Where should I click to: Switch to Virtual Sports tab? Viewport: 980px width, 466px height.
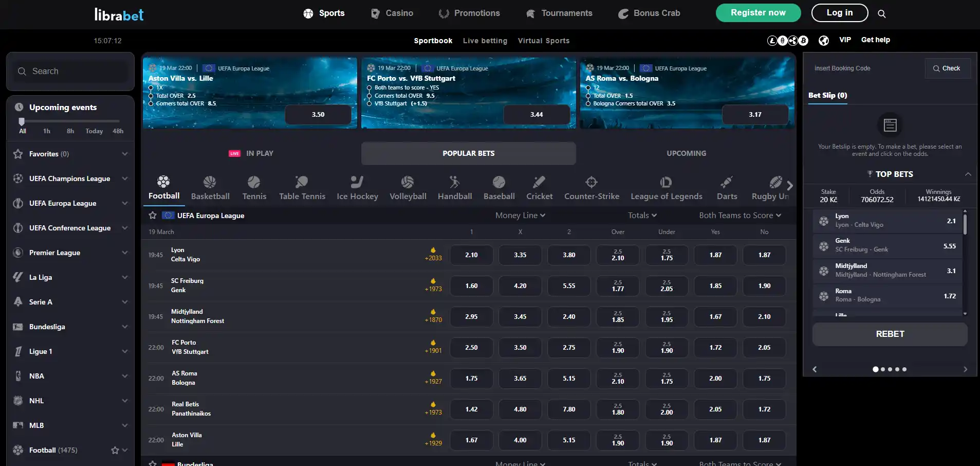click(544, 41)
